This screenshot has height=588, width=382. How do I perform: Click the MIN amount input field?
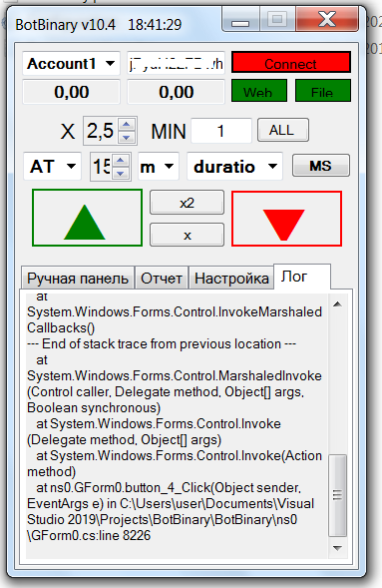[x=221, y=131]
